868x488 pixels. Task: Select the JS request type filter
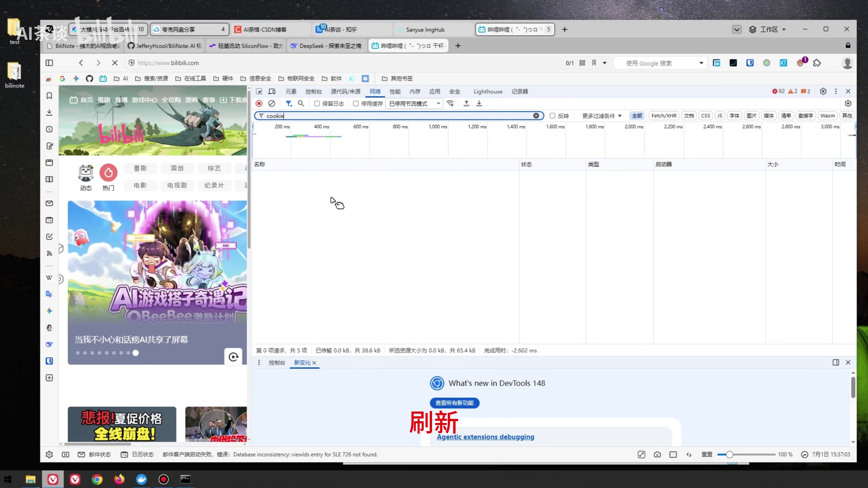click(720, 116)
